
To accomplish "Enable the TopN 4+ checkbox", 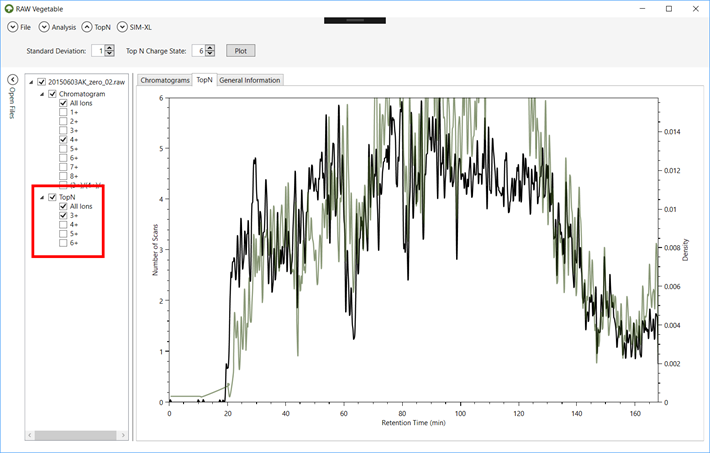I will click(63, 224).
